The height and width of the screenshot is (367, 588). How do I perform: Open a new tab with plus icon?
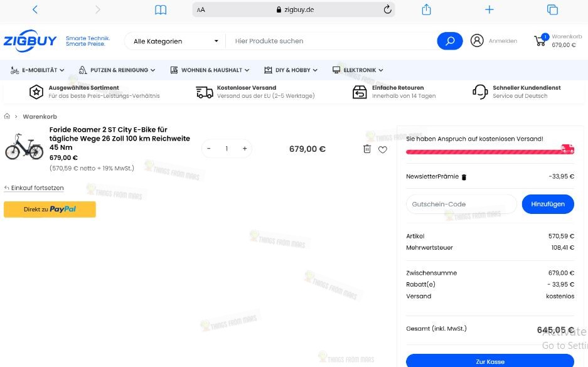(489, 10)
